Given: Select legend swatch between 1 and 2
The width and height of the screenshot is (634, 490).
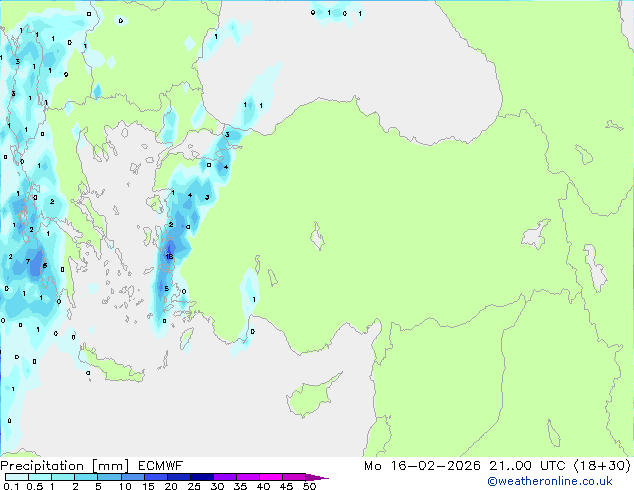Looking at the screenshot, I should coord(63,477).
